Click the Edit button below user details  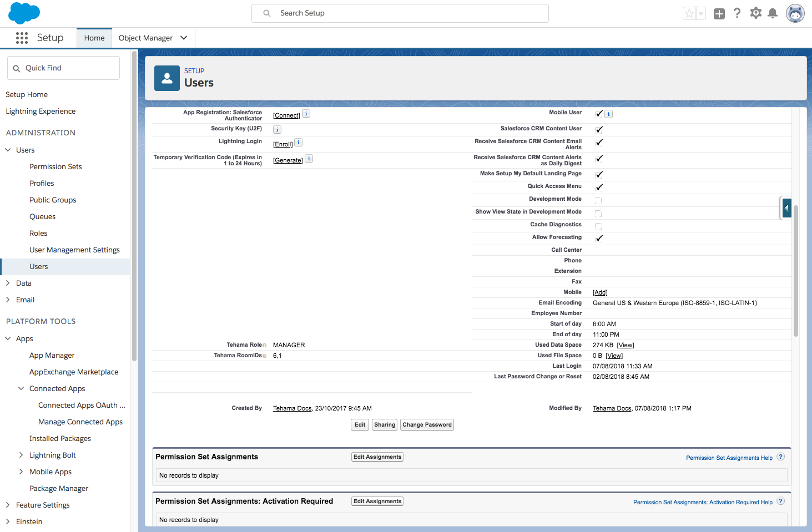coord(360,425)
